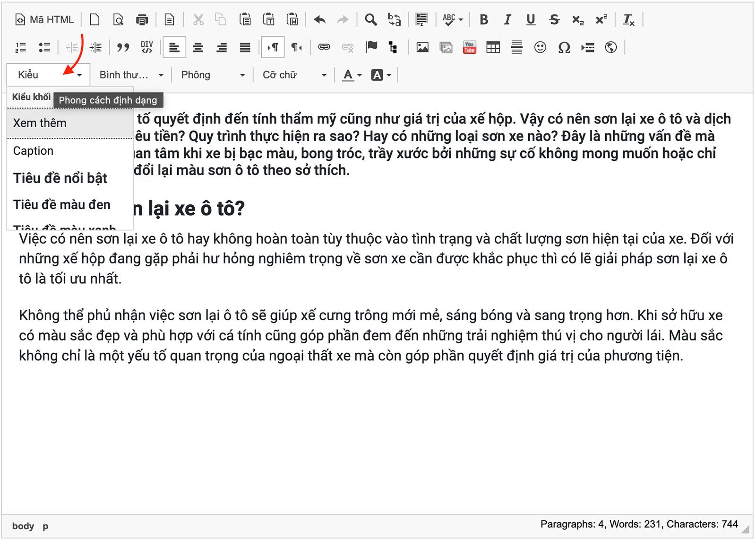The image size is (756, 541).
Task: Open the Cỡ chữ font size dropdown
Action: [x=294, y=75]
